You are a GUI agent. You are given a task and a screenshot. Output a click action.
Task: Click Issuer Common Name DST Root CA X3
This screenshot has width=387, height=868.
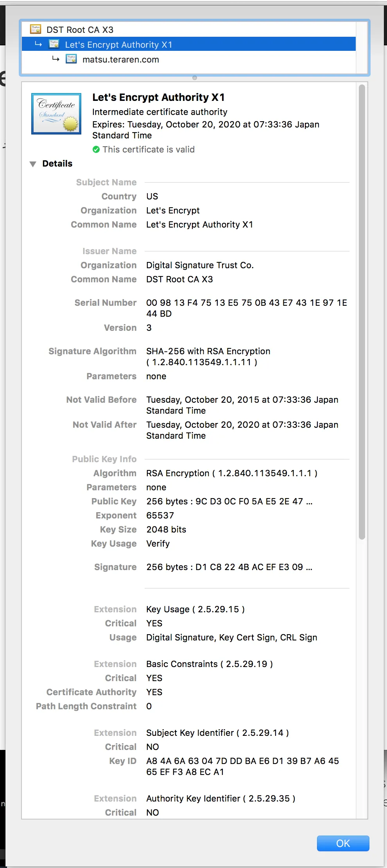click(x=179, y=279)
